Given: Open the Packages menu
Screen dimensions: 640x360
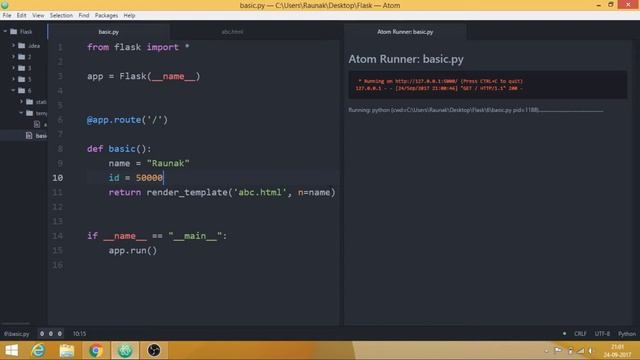Looking at the screenshot, I should (x=106, y=15).
